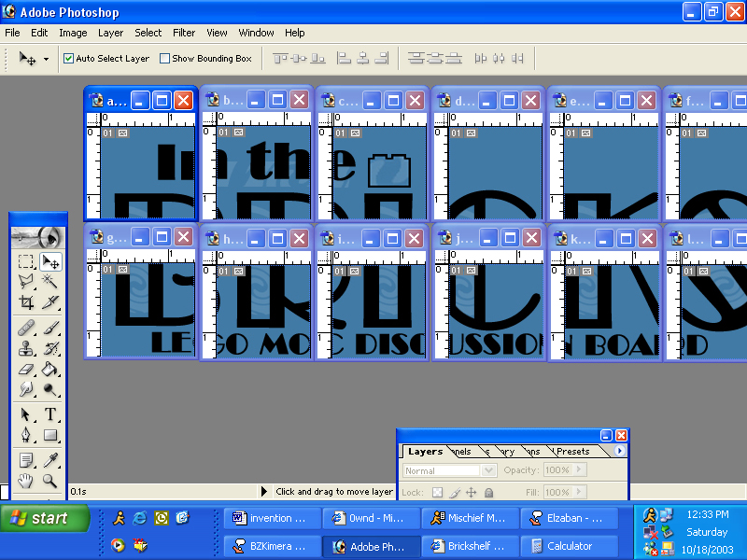Open the Fill percentage control

click(x=578, y=492)
